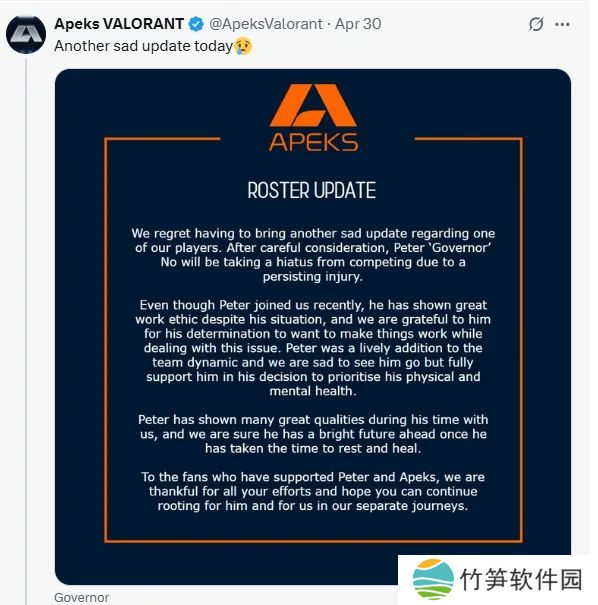Click the 'Another sad update today' tweet text
This screenshot has width=598, height=605.
tap(144, 46)
